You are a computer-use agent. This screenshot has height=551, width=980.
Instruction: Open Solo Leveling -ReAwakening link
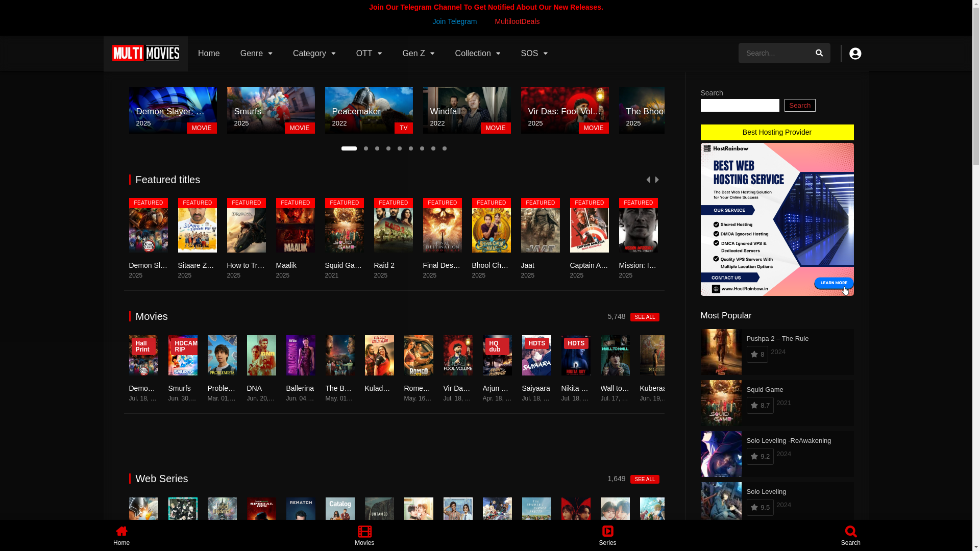point(789,441)
